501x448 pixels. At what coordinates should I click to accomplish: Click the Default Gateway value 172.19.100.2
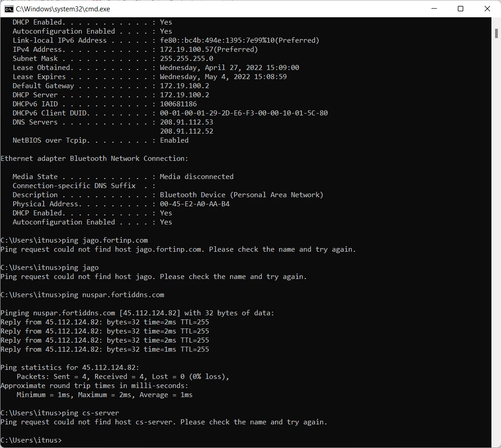185,86
